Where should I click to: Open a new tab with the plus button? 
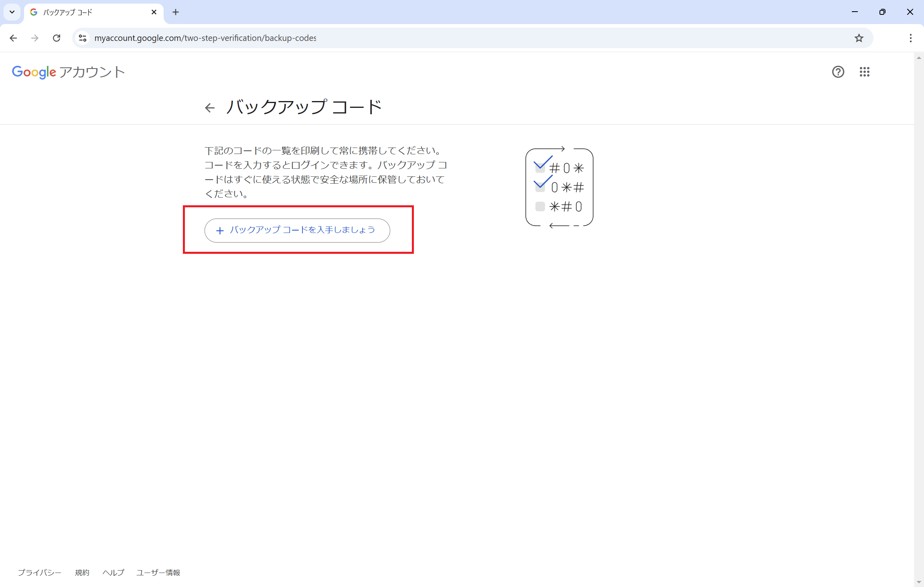pyautogui.click(x=176, y=12)
